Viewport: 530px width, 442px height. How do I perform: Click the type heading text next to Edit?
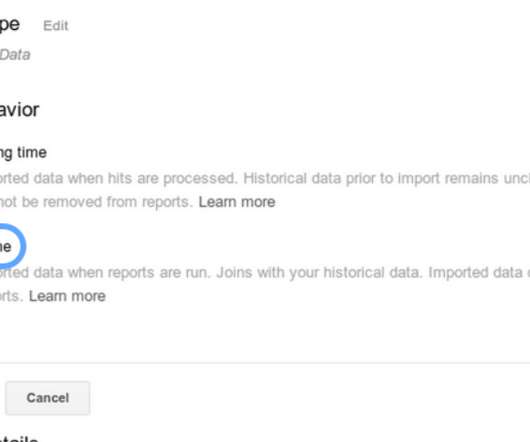(10, 24)
